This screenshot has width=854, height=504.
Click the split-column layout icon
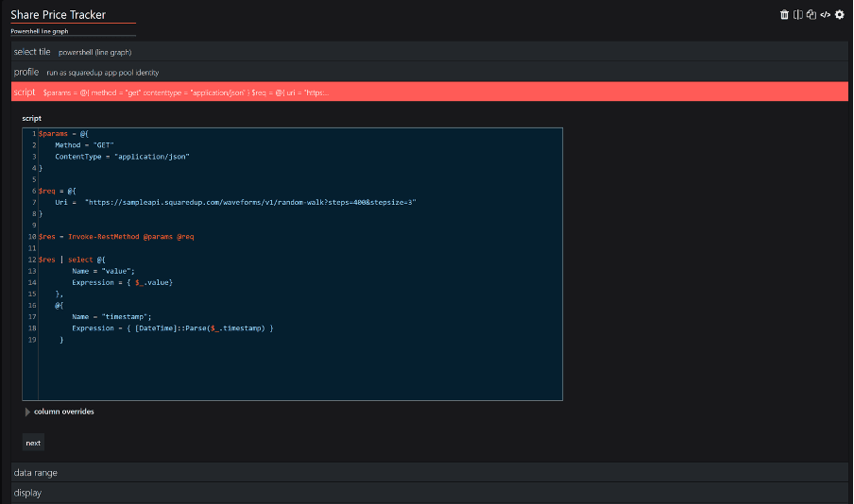tap(798, 15)
